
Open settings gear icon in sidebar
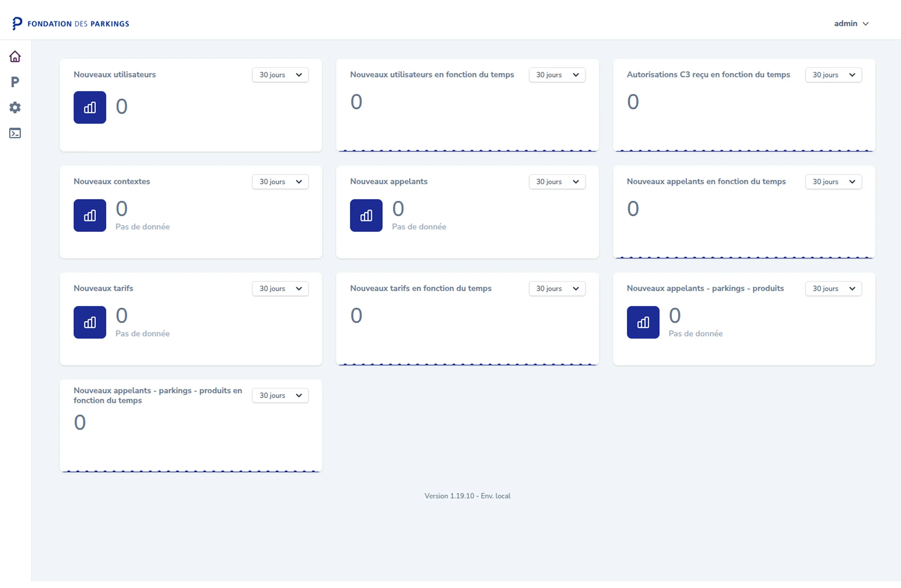pos(15,107)
